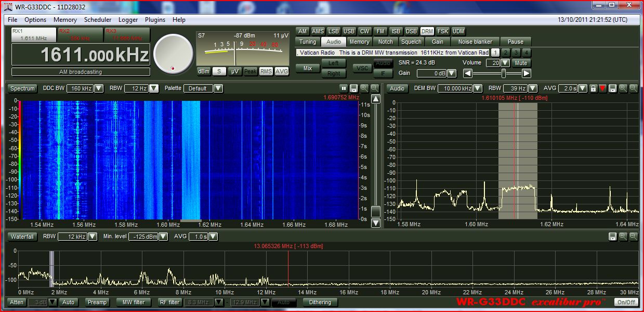The height and width of the screenshot is (312, 644).
Task: Zoom in on audio spectrum
Action: click(x=623, y=88)
